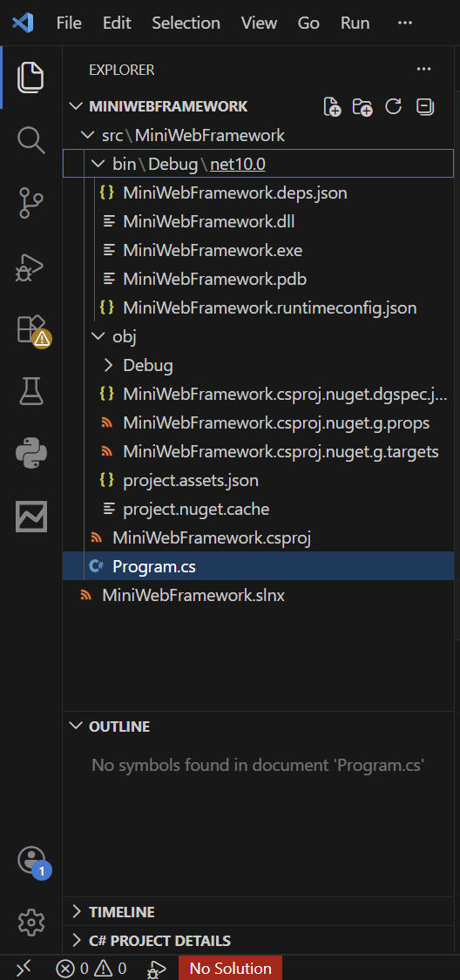Open the Search view in activity bar

pyautogui.click(x=31, y=140)
